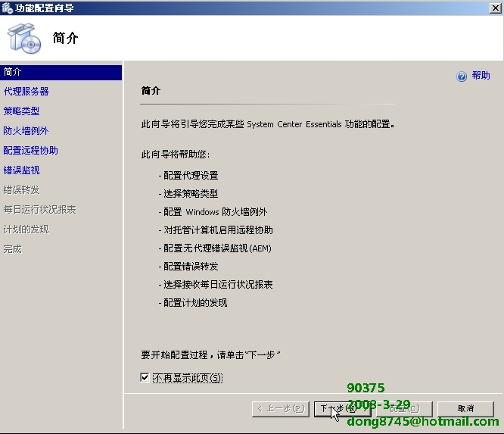Cancel the wizard with 取消

pyautogui.click(x=465, y=409)
